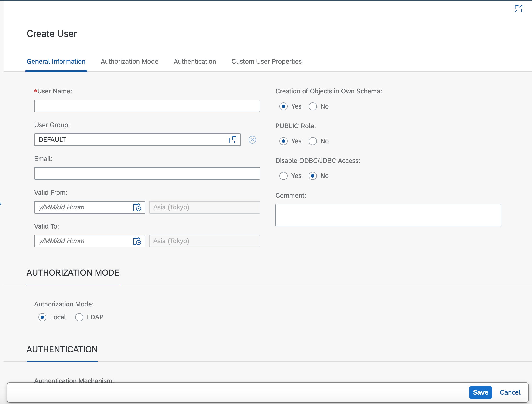Select Yes for Disable ODBC/JDBC Access
This screenshot has height=404, width=532.
click(283, 176)
